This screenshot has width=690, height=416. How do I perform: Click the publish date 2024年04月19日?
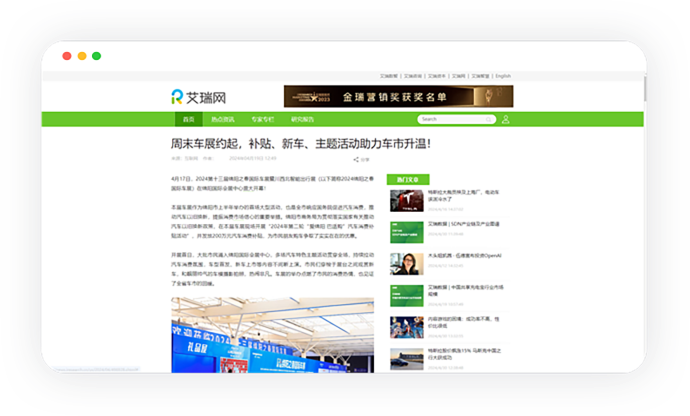coord(253,158)
